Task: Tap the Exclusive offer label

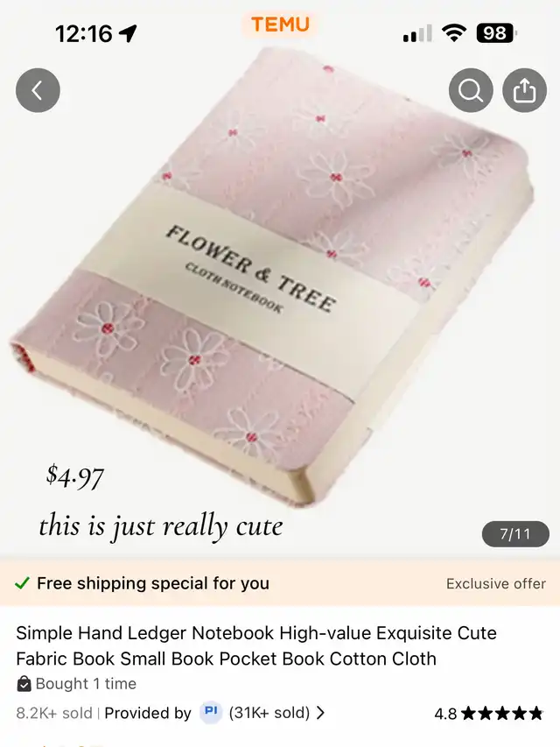Action: [x=496, y=583]
